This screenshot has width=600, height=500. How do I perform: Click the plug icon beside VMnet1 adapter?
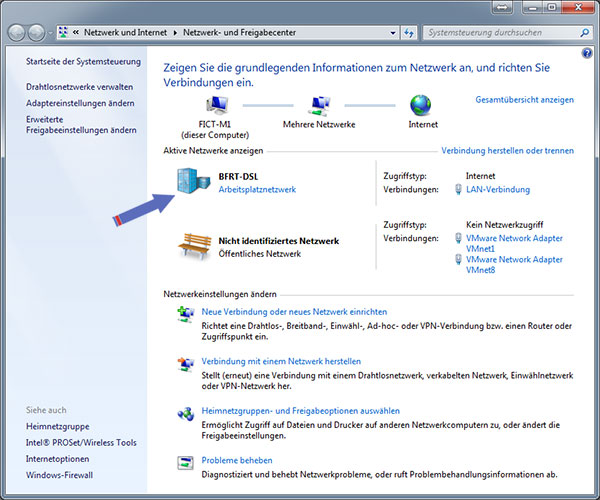(458, 238)
